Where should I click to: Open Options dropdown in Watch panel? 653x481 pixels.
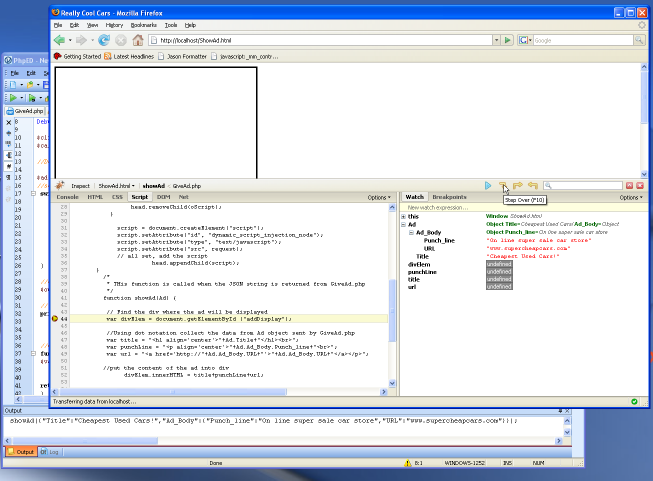tap(631, 197)
